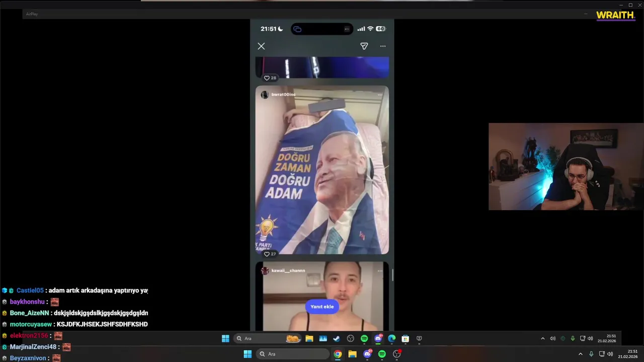Expand hidden tray icons on the upper taskbar

pyautogui.click(x=542, y=338)
